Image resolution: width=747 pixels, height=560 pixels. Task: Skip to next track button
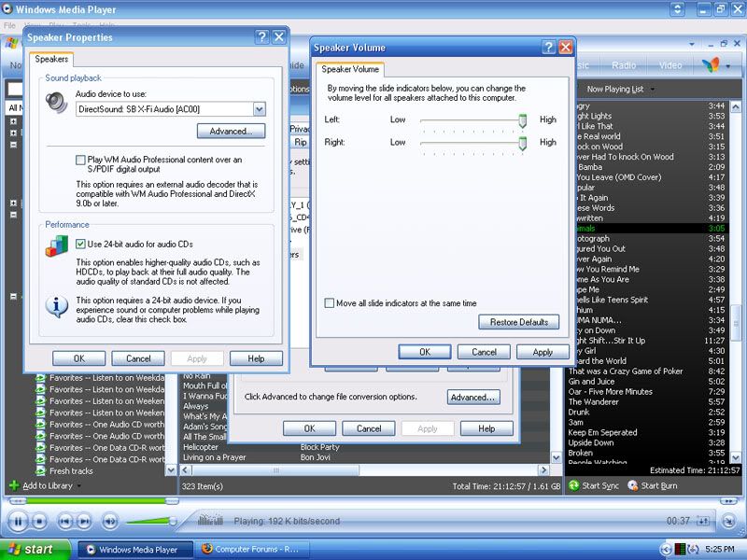84,522
